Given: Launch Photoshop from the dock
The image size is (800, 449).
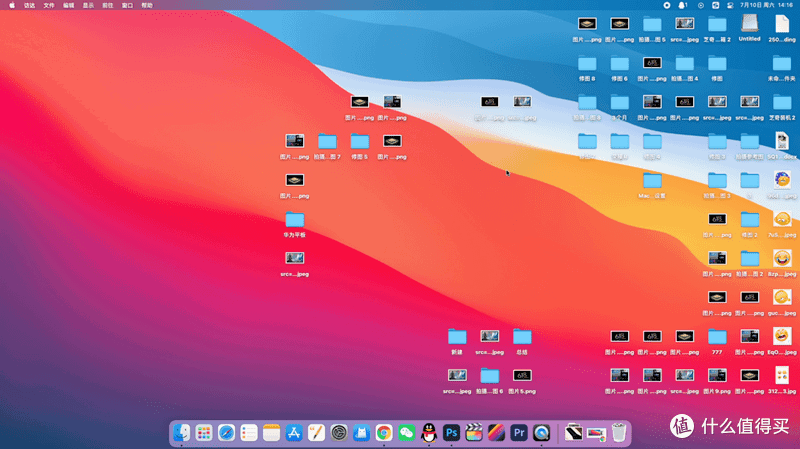Looking at the screenshot, I should coord(452,433).
